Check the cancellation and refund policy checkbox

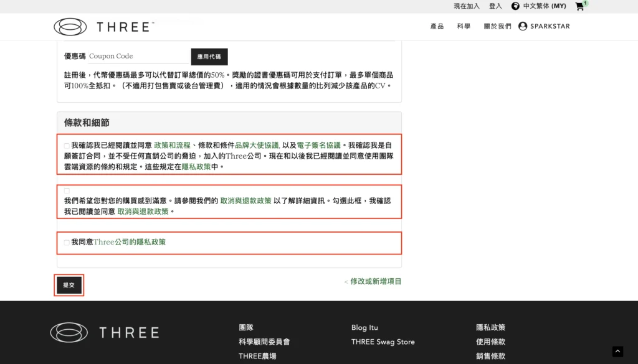click(x=67, y=190)
